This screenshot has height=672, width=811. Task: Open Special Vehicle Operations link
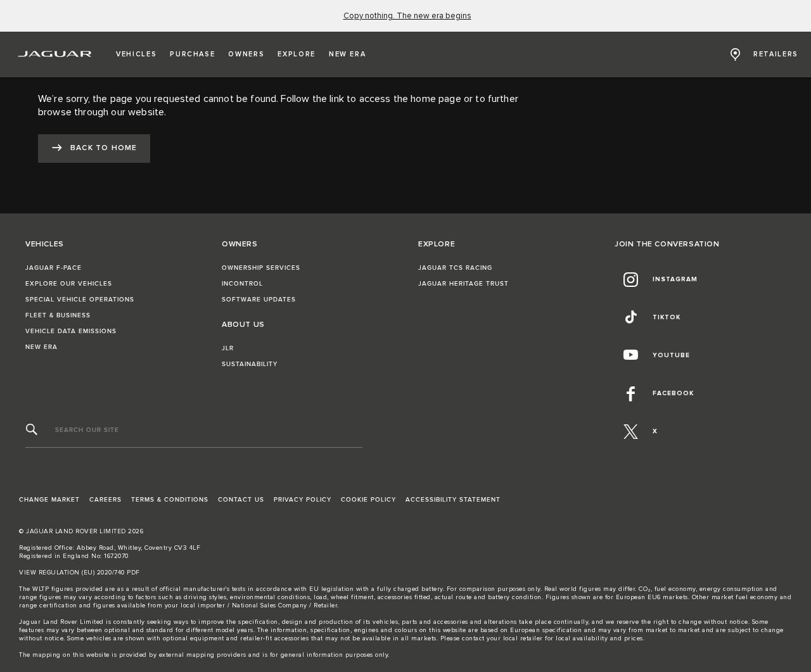80,300
